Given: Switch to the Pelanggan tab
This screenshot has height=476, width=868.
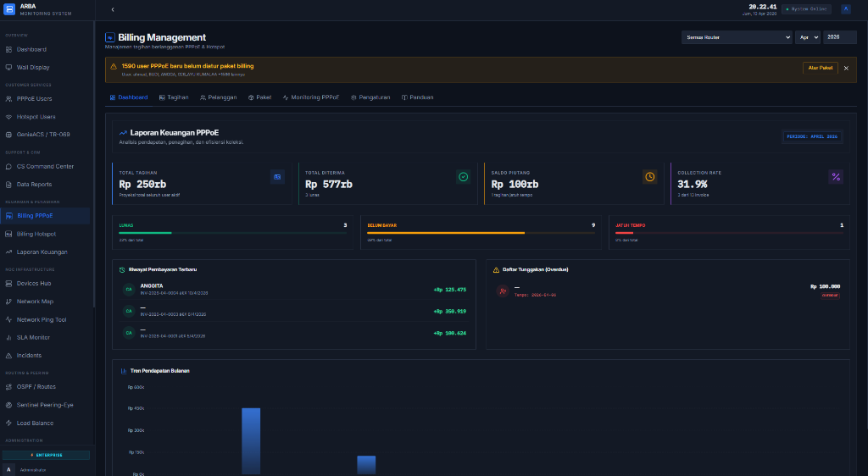Looking at the screenshot, I should [218, 97].
